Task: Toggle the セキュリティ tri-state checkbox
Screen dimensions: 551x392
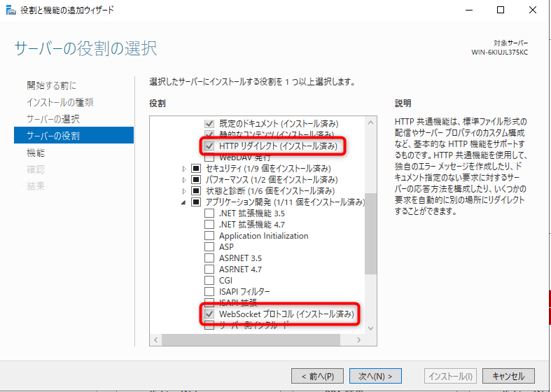Action: point(195,169)
